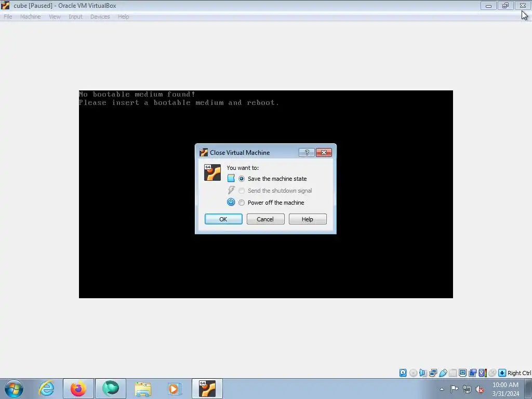Open the Input menu
The image size is (532, 399).
(75, 17)
